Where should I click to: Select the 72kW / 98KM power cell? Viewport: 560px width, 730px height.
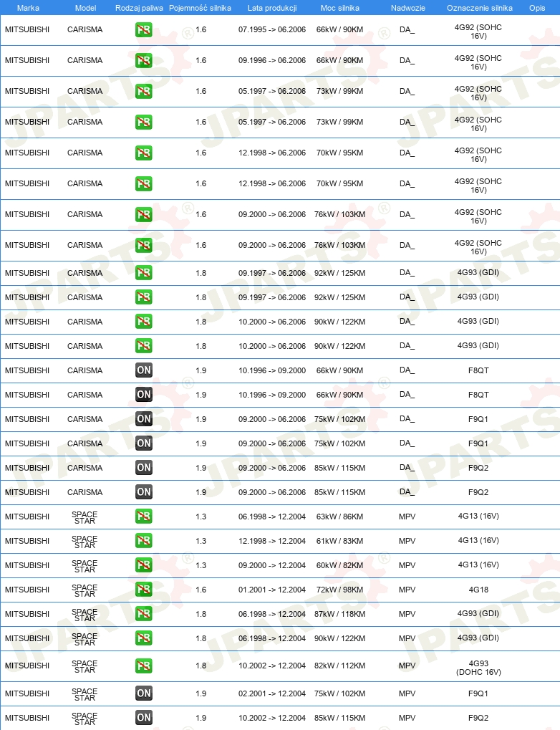(340, 590)
